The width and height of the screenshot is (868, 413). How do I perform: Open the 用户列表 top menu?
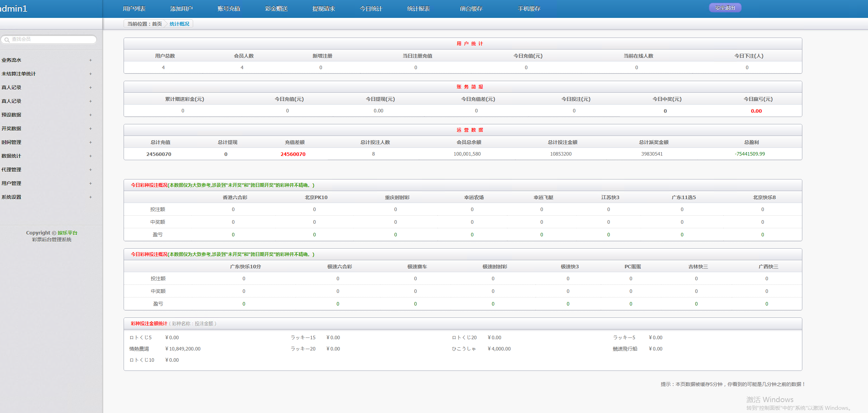pyautogui.click(x=134, y=9)
